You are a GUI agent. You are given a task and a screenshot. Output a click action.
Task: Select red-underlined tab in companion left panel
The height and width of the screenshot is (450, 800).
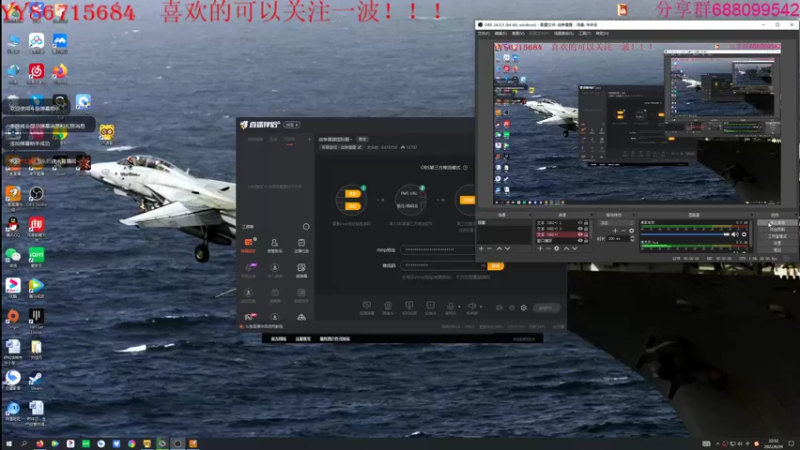[289, 139]
